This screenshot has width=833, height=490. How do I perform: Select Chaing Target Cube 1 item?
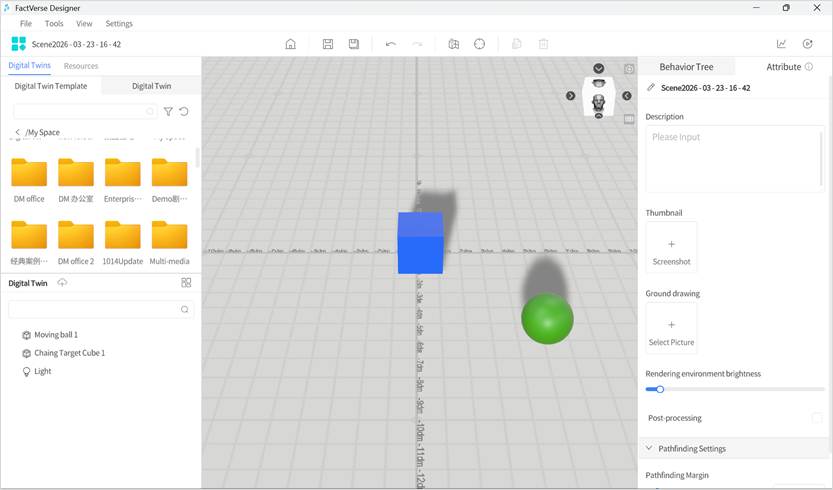[x=69, y=353]
